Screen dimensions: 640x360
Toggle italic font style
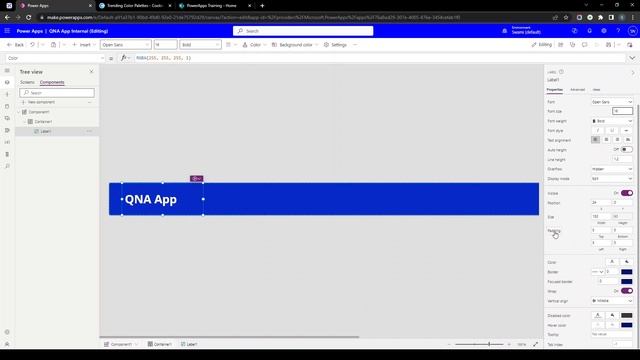pyautogui.click(x=598, y=131)
